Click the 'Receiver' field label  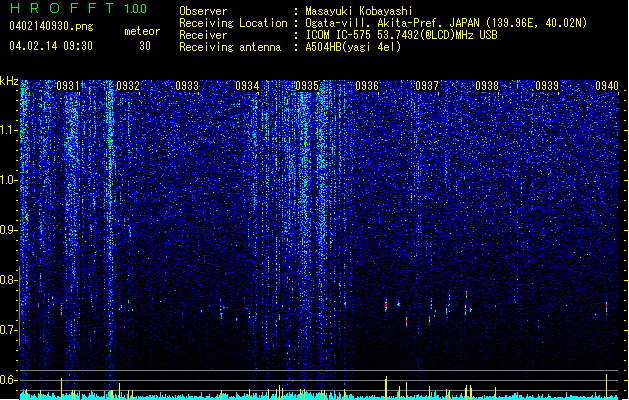(203, 35)
